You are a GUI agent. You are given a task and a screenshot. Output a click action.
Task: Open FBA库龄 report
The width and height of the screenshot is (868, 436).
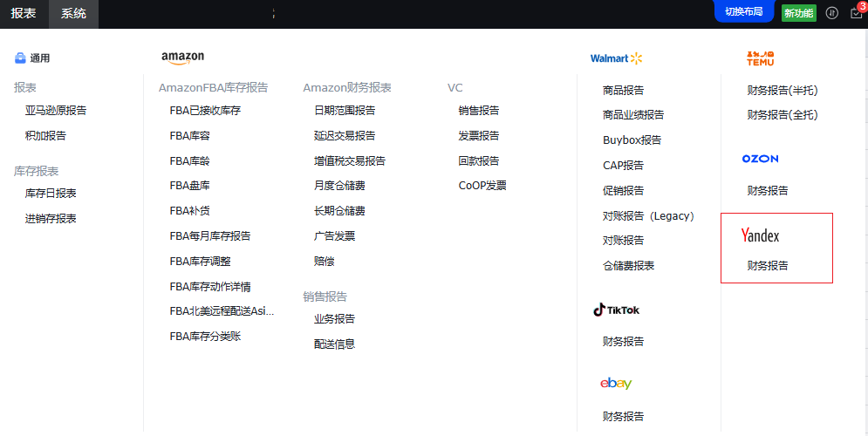coord(190,161)
